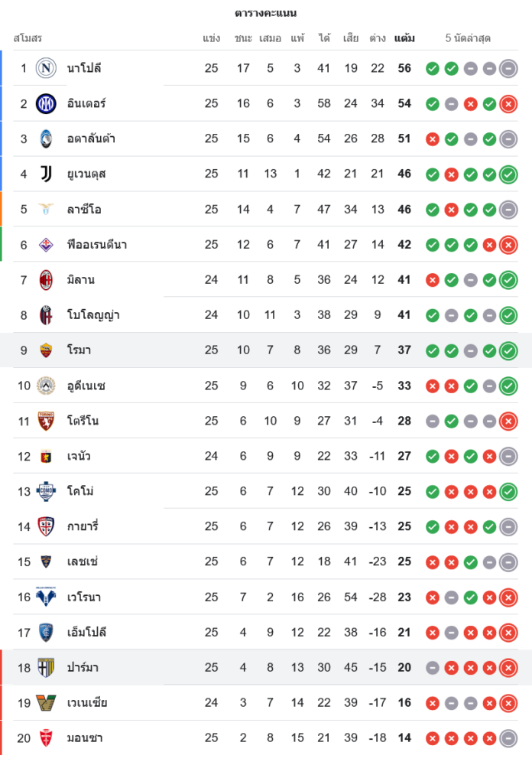Click the ชนะ column header
532x765 pixels.
coord(243,38)
